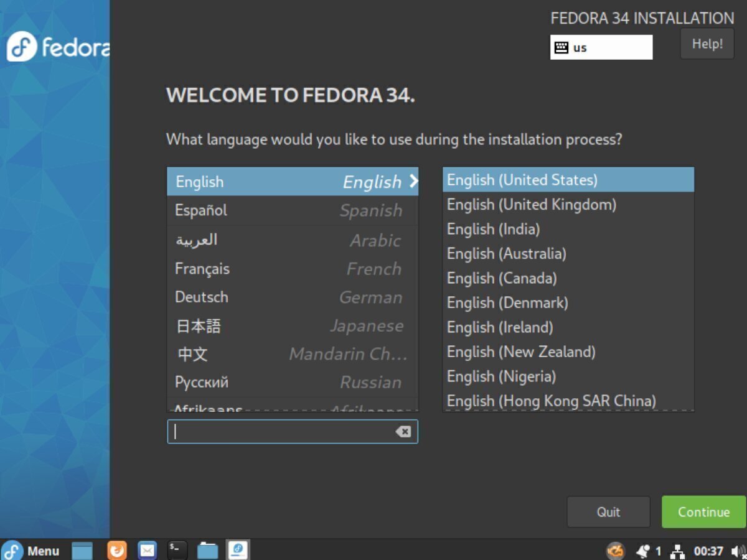
Task: Select the active Anaconda installer taskbar icon
Action: pos(238,550)
